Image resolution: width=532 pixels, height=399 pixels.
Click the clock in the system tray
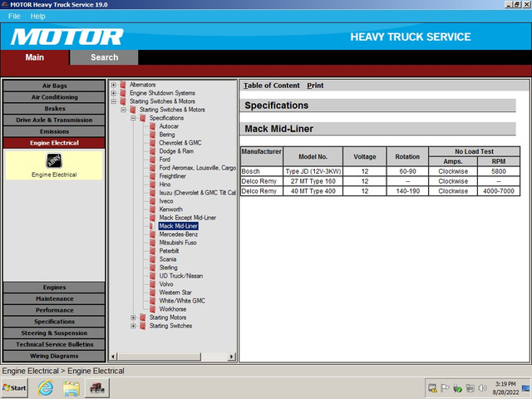505,388
